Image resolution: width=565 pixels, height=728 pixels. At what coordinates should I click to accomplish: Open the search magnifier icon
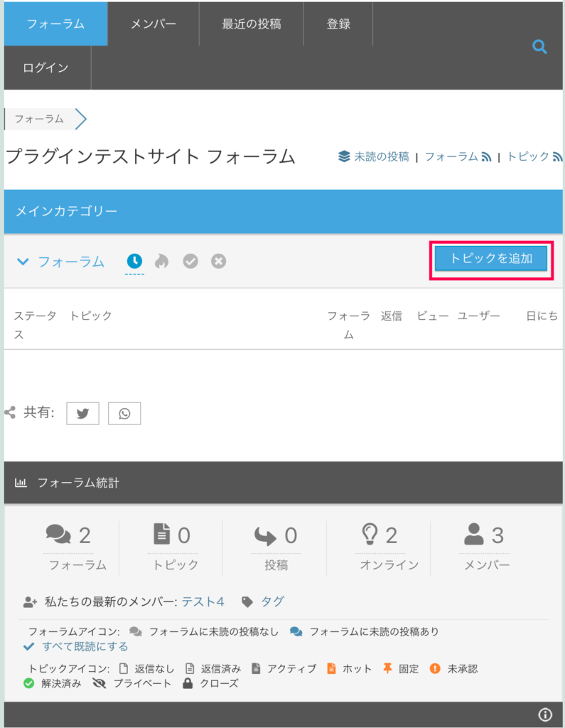(x=539, y=46)
